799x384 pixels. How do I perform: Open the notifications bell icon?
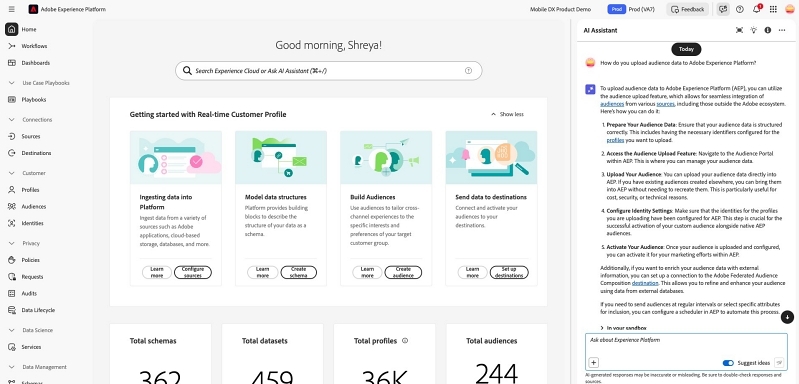click(757, 9)
